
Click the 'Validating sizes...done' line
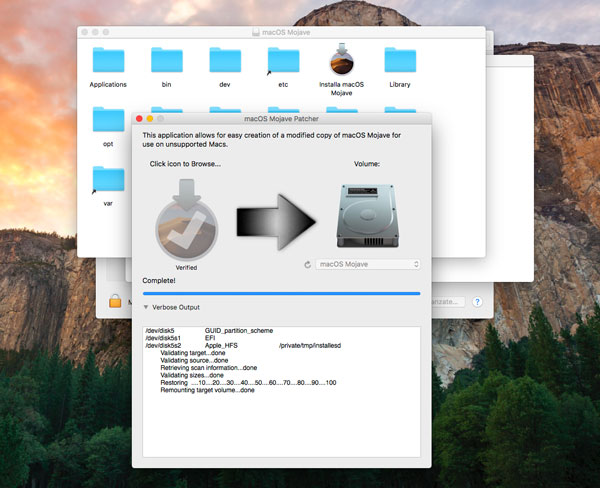pyautogui.click(x=192, y=375)
